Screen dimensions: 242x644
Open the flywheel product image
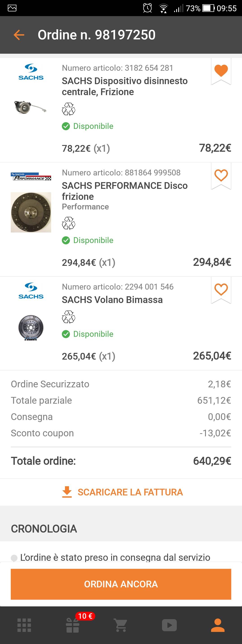click(x=31, y=328)
